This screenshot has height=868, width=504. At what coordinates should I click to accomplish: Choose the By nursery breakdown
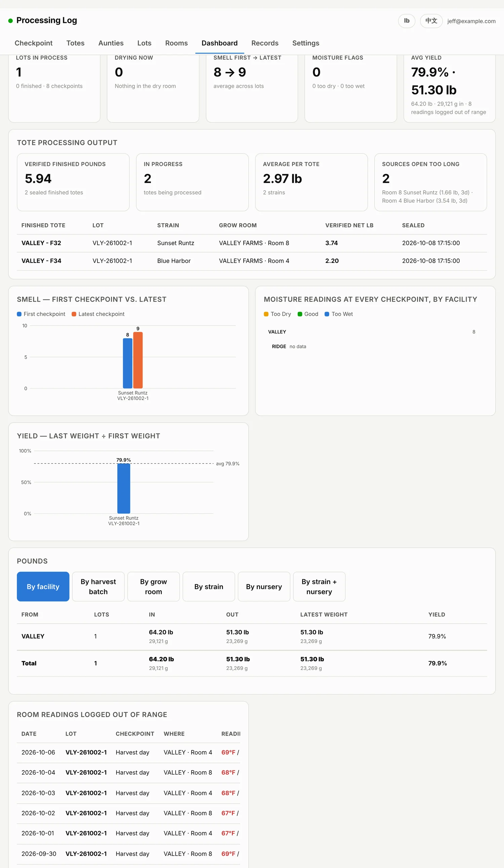[264, 586]
